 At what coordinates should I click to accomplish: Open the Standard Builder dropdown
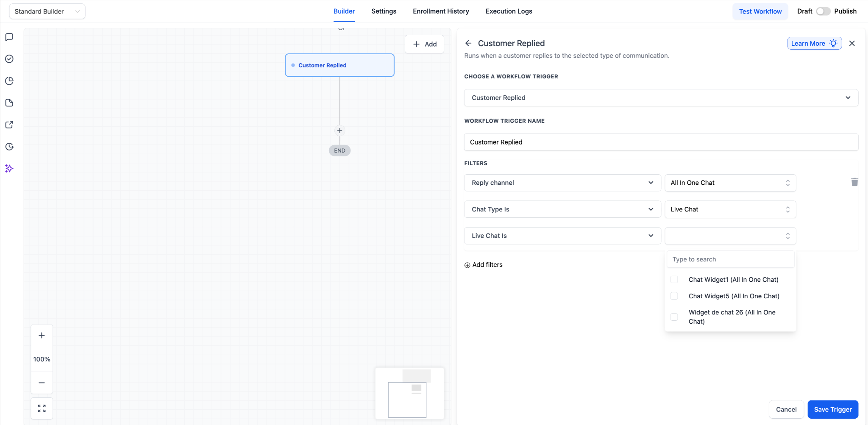[47, 11]
